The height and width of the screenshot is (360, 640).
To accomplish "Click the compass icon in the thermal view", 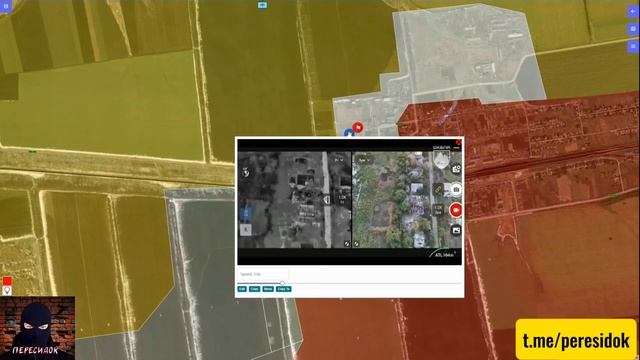I will [246, 173].
